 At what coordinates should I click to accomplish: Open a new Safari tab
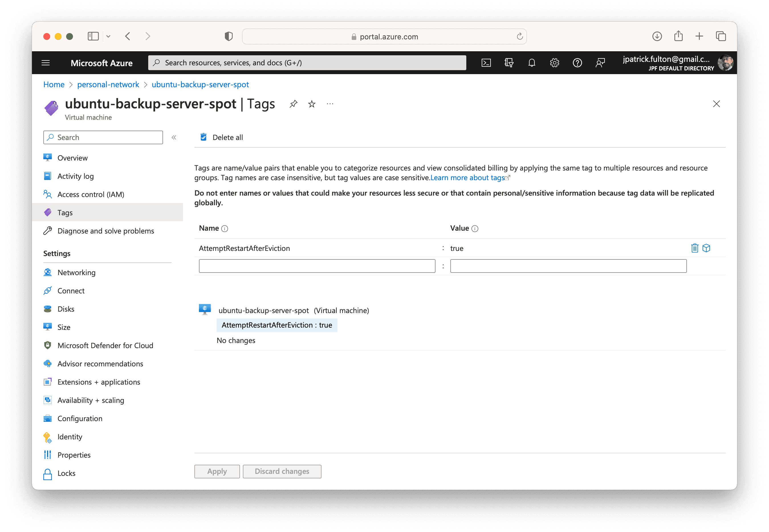pos(699,36)
